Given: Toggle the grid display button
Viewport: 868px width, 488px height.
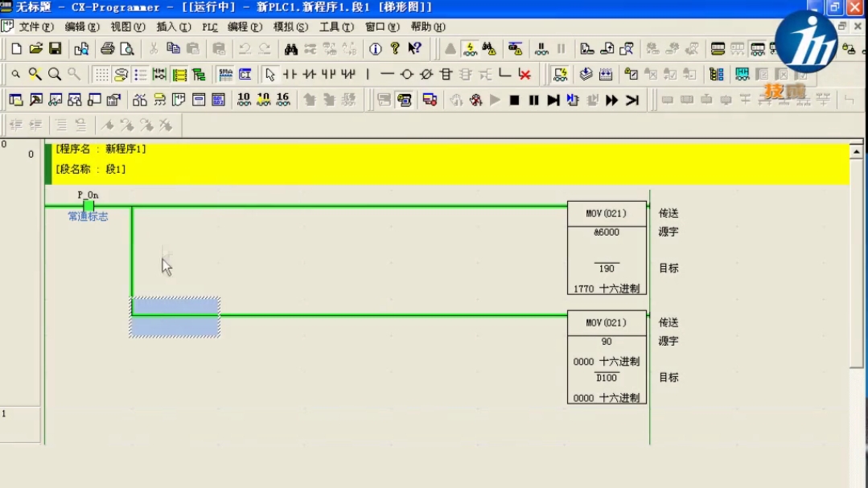Looking at the screenshot, I should 101,75.
